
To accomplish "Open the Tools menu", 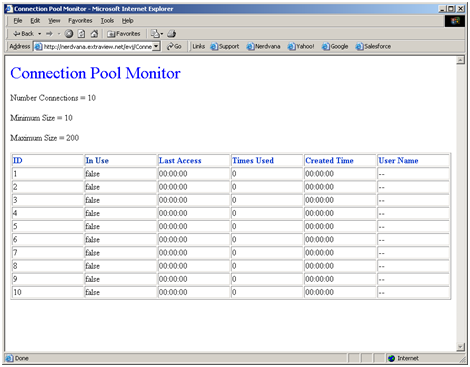I will pos(107,21).
